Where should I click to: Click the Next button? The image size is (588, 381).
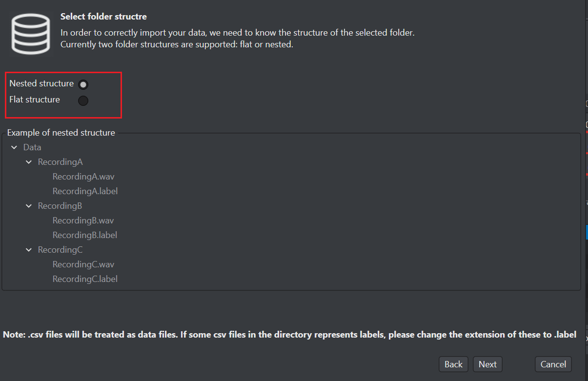pyautogui.click(x=487, y=364)
